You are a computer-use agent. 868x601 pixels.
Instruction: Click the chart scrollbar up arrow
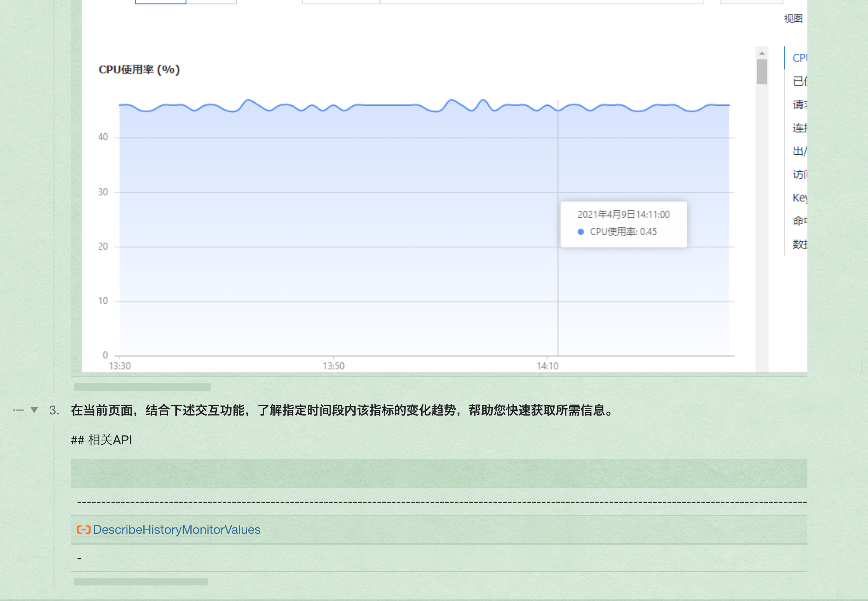[762, 53]
